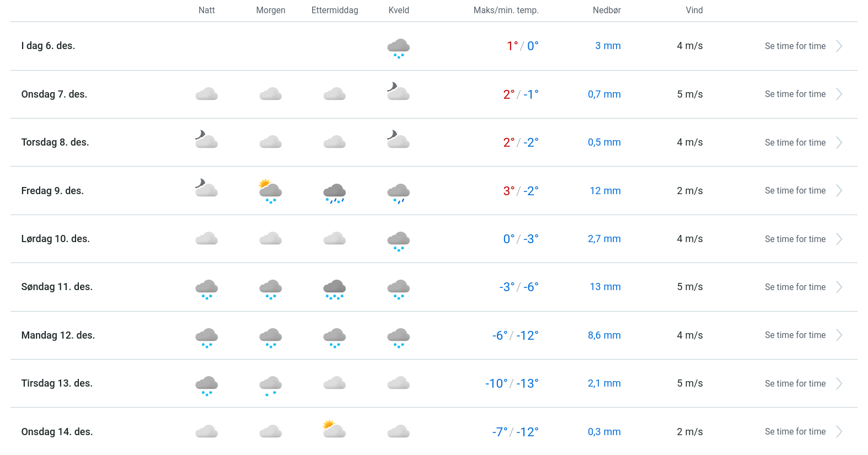This screenshot has width=868, height=455.
Task: Click Friday morning sun-and-snow weather icon
Action: coord(270,191)
